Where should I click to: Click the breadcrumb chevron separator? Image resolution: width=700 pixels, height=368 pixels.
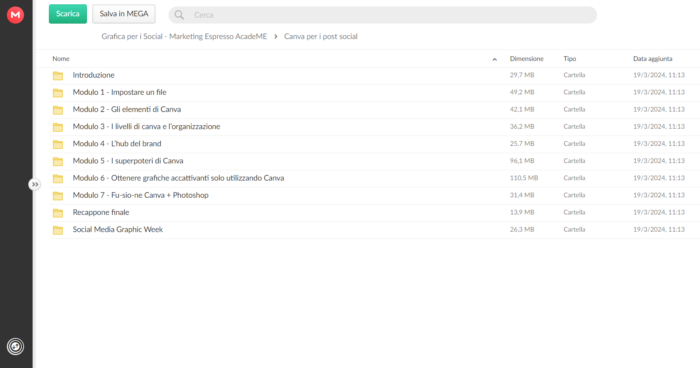tap(275, 37)
